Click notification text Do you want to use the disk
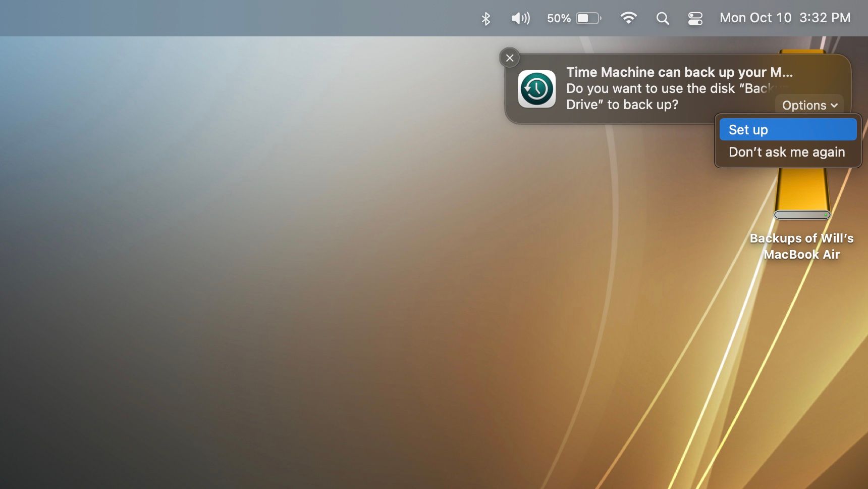Image resolution: width=868 pixels, height=489 pixels. tap(651, 88)
